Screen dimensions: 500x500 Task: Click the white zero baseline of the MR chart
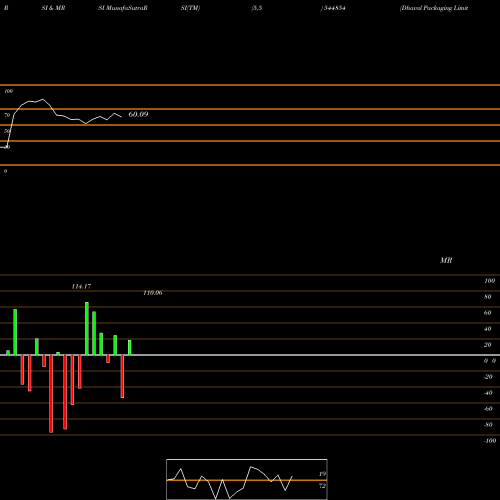(x=250, y=355)
